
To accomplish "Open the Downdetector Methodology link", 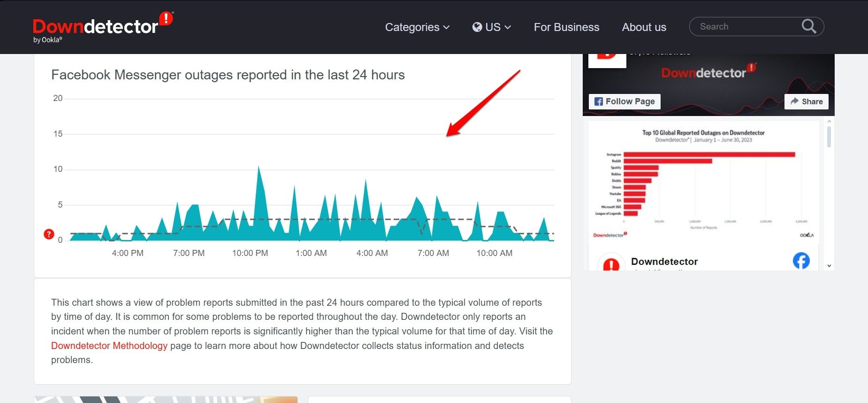I will click(109, 346).
